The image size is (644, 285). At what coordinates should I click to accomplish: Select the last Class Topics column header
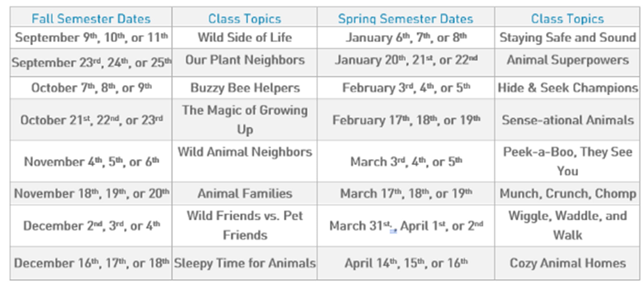click(x=567, y=19)
